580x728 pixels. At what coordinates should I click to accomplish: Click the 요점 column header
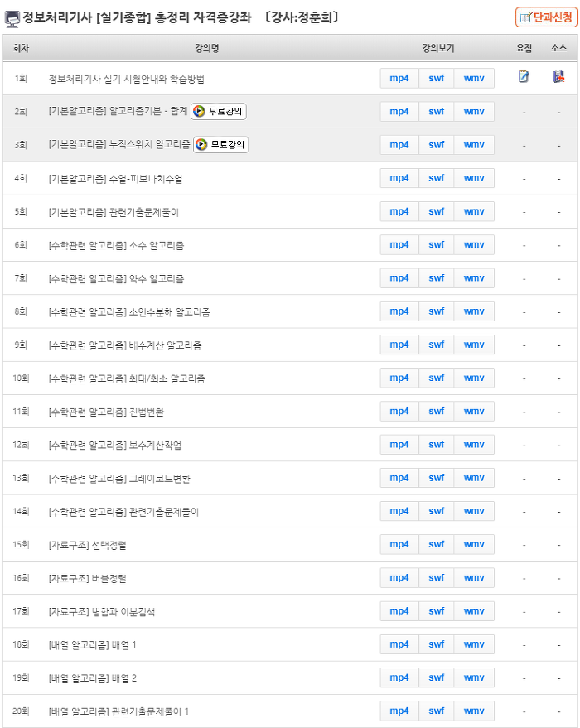coord(524,48)
